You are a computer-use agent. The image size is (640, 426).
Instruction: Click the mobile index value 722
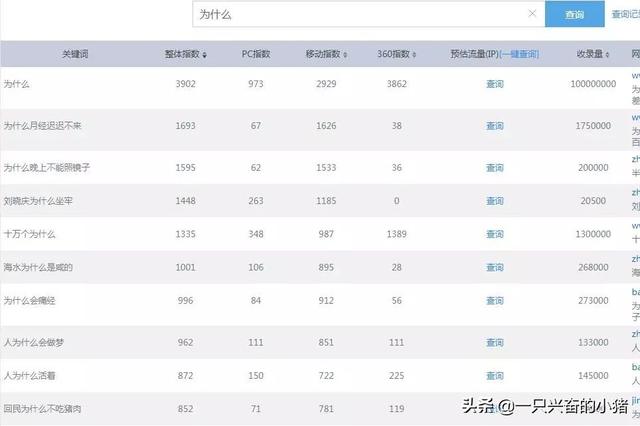[326, 375]
